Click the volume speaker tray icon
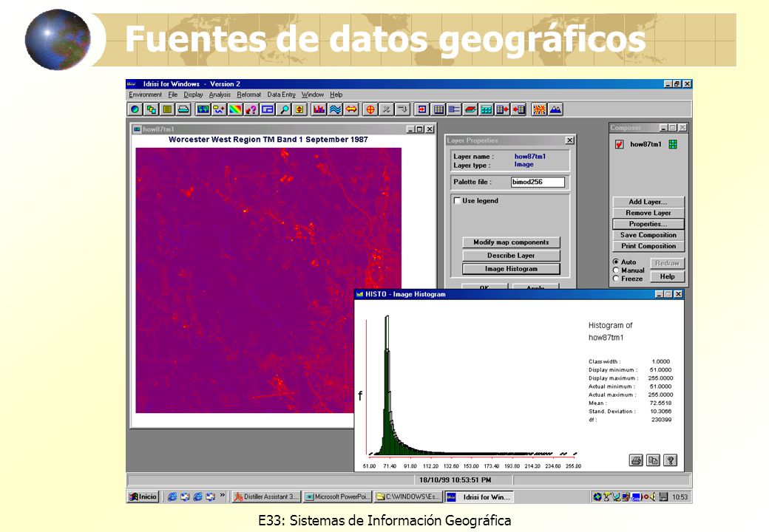Screen dimensions: 769x532 (x=651, y=497)
